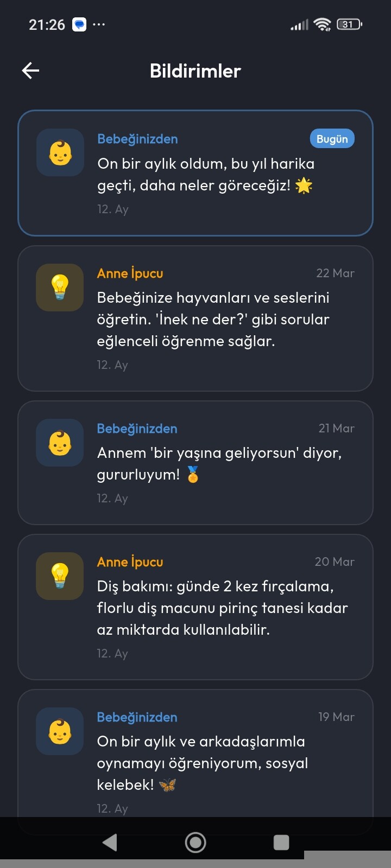This screenshot has width=391, height=868.
Task: Tap the Bildirimler page title
Action: click(195, 71)
